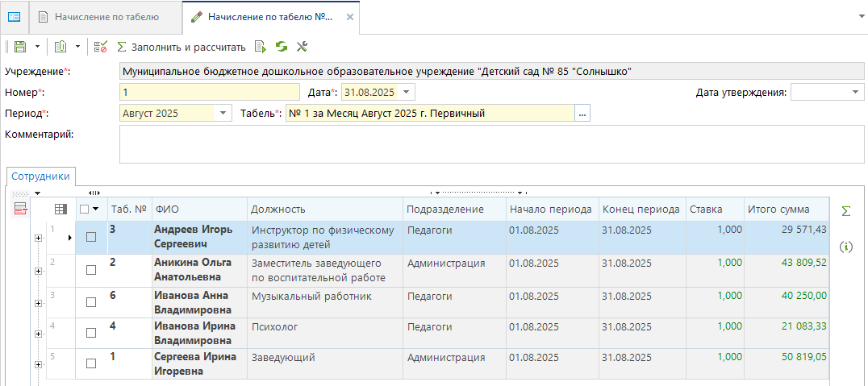The height and width of the screenshot is (386, 868).
Task: Click the current row arrow indicator for Андреев
Action: (69, 237)
